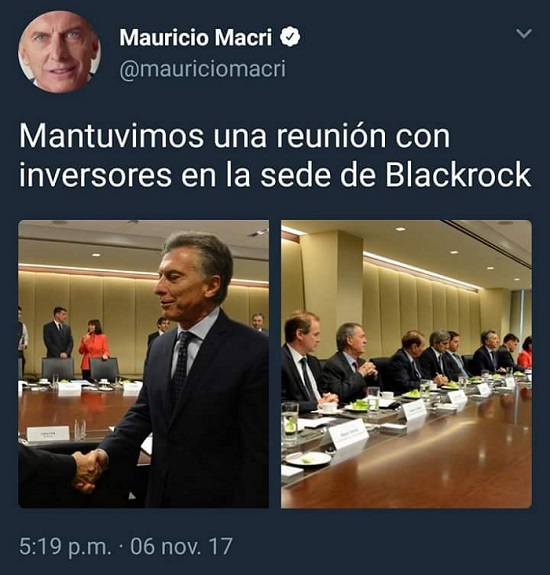Click the nearest name placard in right photo

[348, 433]
